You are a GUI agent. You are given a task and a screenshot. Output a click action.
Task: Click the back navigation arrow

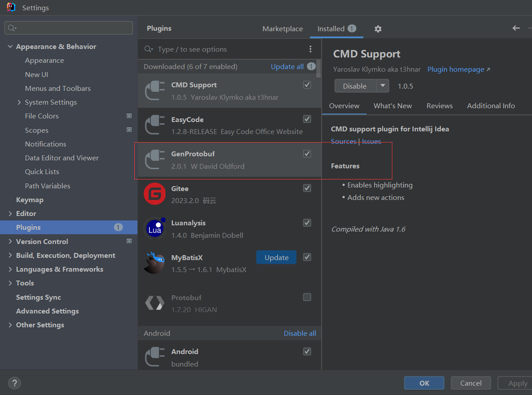tap(516, 28)
